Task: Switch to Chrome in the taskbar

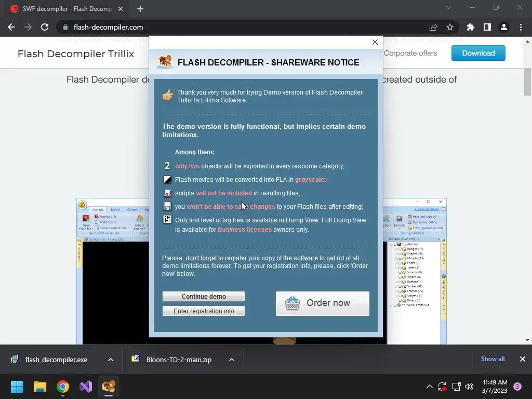Action: (x=63, y=387)
